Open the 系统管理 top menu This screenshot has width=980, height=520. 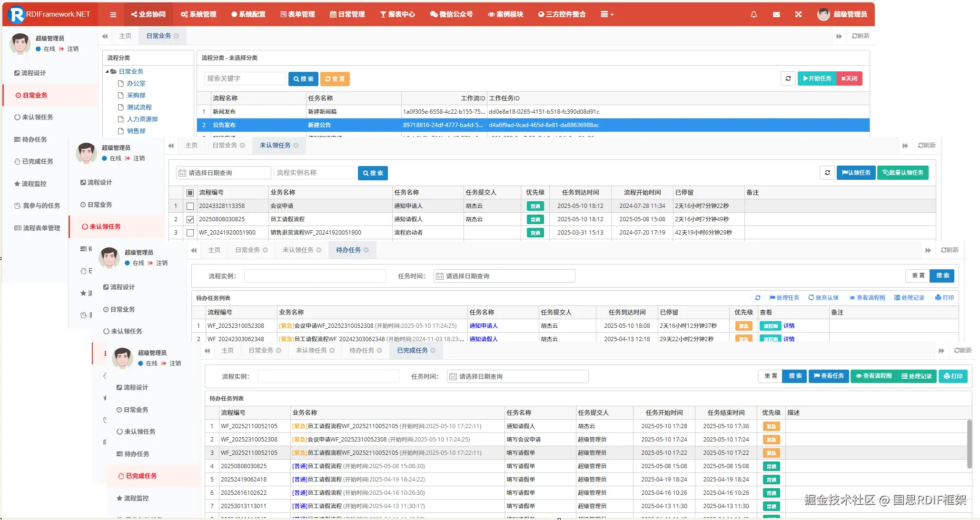[x=198, y=14]
